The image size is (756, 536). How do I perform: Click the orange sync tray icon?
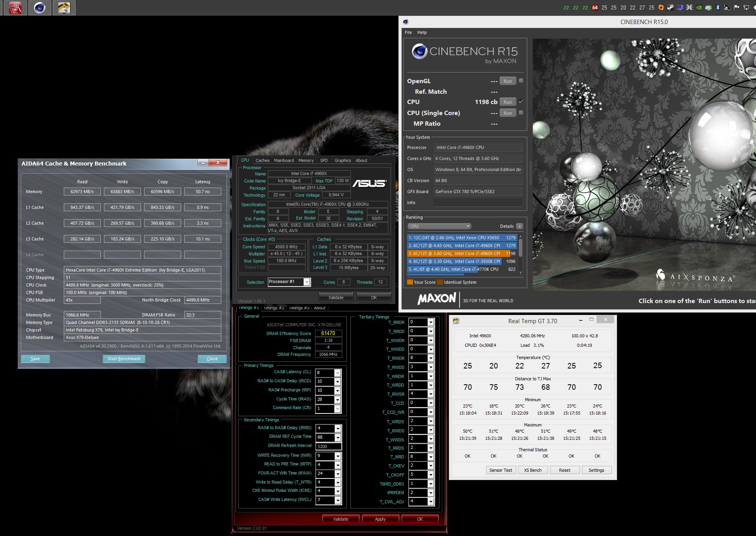[661, 7]
